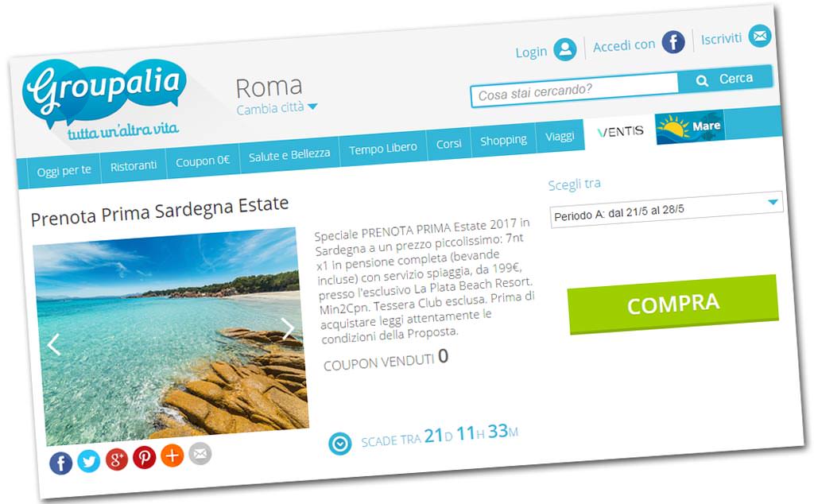Viewport: 814px width, 504px height.
Task: Click the green COMPRA button
Action: click(x=673, y=304)
